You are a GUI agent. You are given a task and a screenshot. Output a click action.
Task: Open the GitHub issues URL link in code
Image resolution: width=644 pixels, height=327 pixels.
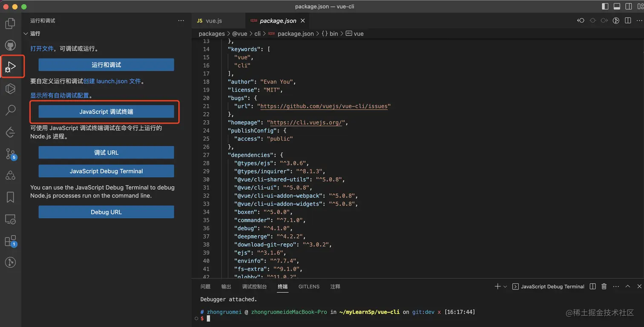coord(324,106)
